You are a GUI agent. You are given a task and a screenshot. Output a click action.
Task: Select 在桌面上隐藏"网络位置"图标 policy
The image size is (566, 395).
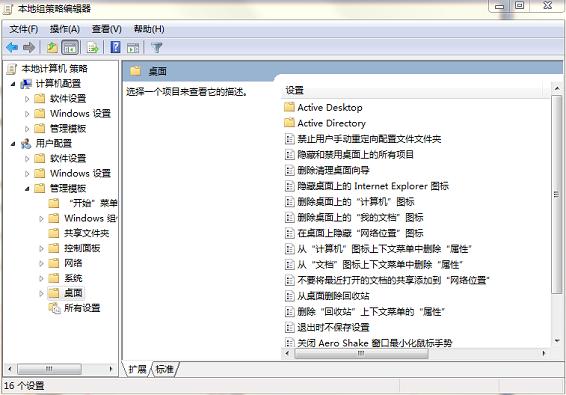tap(360, 233)
